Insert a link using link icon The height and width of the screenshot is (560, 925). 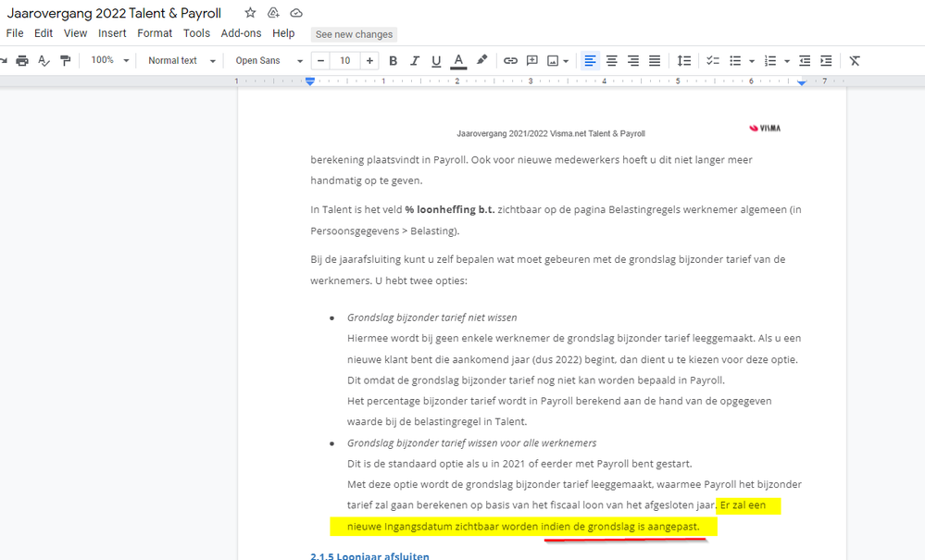tap(510, 61)
